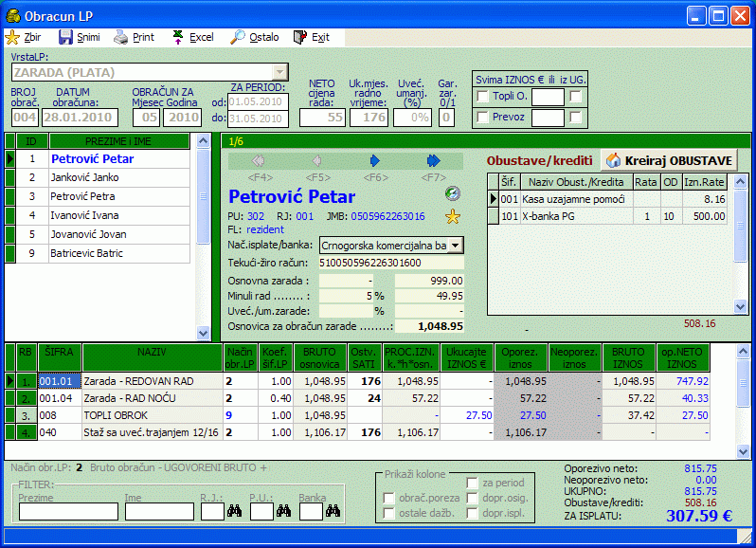
Task: Toggle the za period column checkbox
Action: [472, 483]
